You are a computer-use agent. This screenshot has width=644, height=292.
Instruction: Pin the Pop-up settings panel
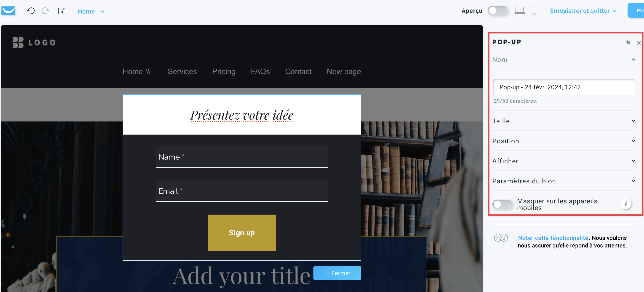coord(628,42)
